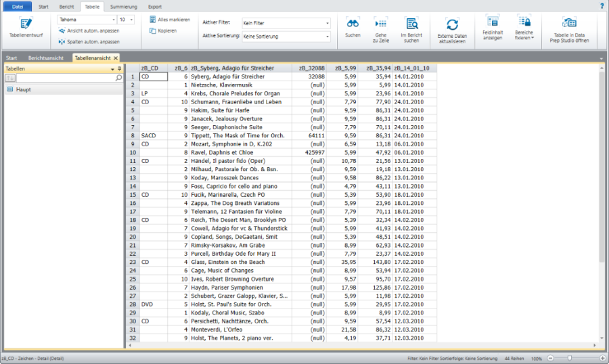The image size is (609, 364).
Task: Toggle the sort button in Tabellen panel
Action: pyautogui.click(x=10, y=78)
